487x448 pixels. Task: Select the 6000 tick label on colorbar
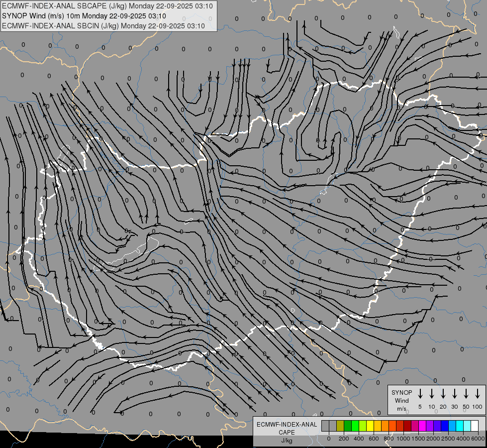(478, 439)
